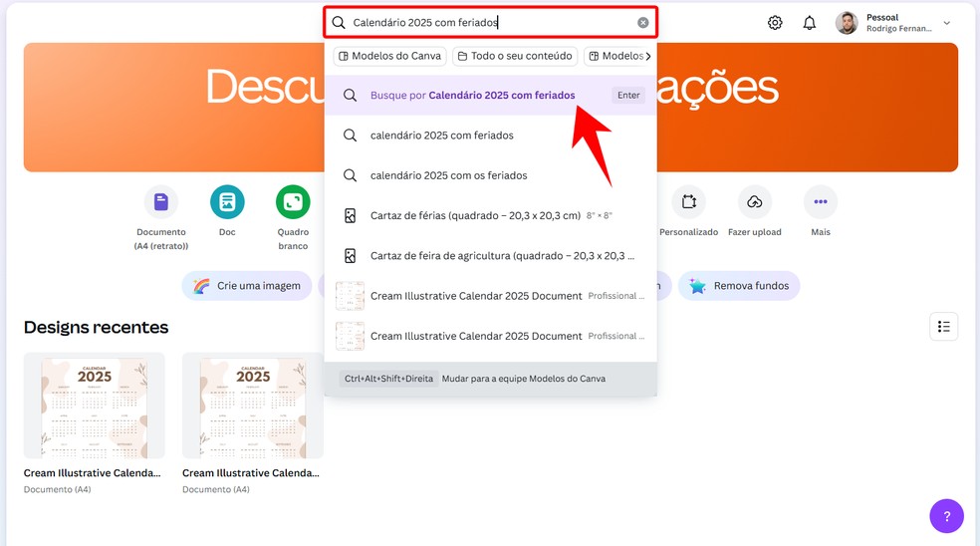Select the Modelos do Canva filter chip
The image size is (980, 546).
coord(390,56)
